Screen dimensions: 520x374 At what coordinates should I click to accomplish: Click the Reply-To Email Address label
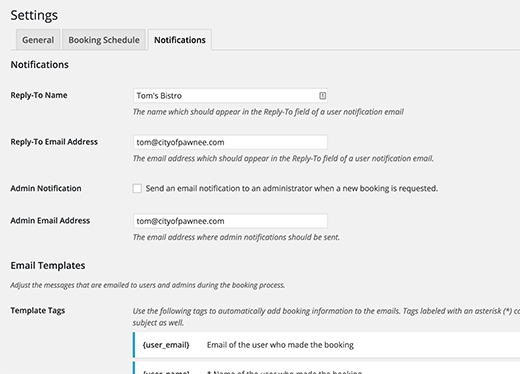[x=54, y=142]
